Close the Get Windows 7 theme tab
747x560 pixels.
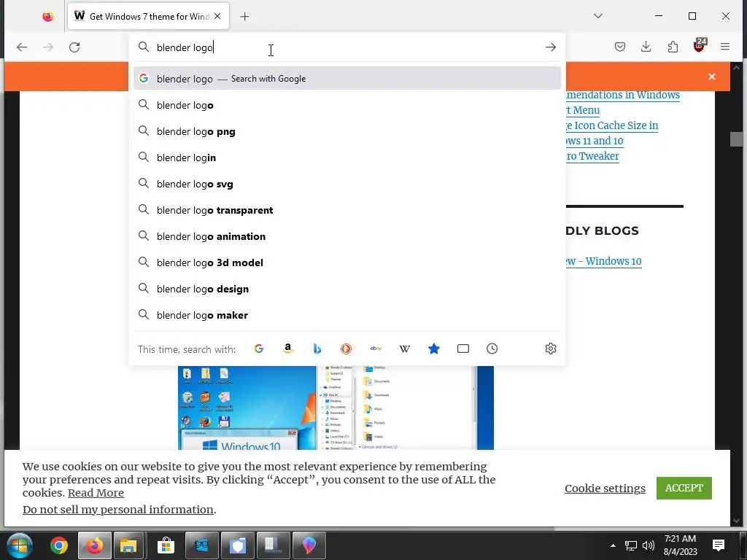(217, 16)
